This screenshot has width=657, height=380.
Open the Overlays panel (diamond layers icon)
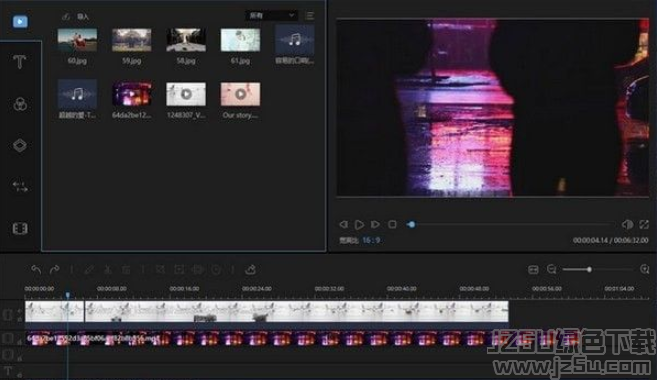[20, 145]
